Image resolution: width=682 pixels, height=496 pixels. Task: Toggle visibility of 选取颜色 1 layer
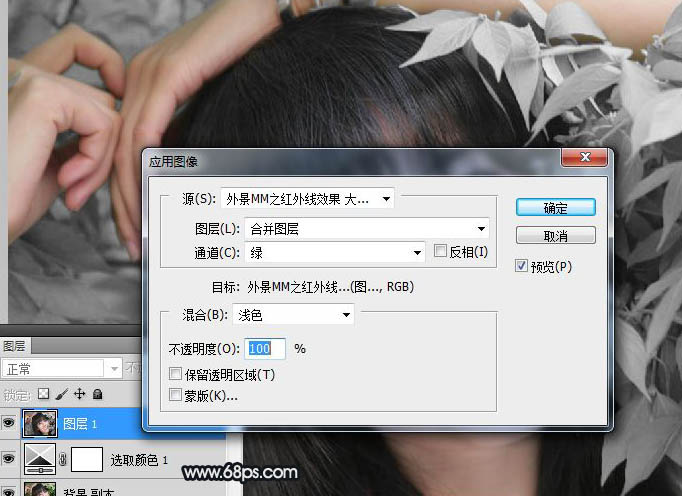point(9,459)
